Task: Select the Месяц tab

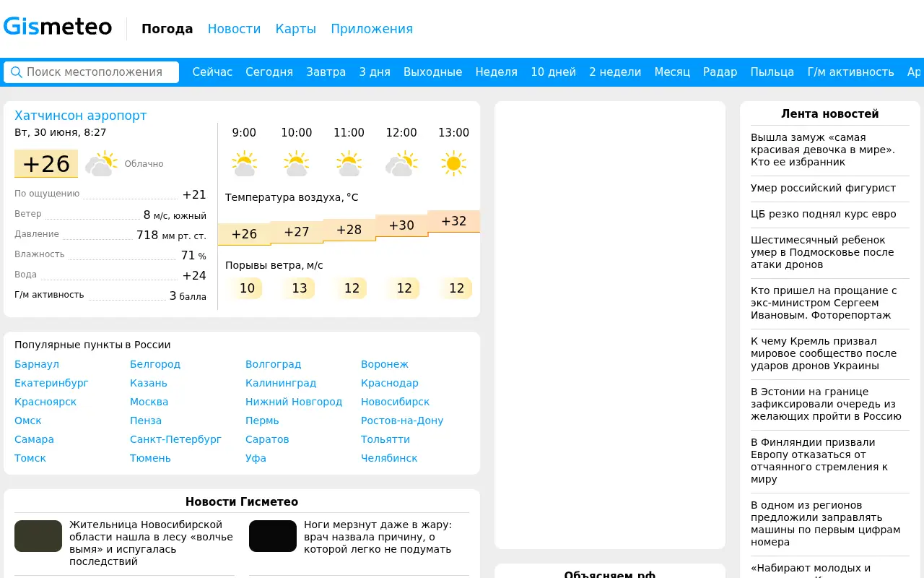Action: [672, 72]
